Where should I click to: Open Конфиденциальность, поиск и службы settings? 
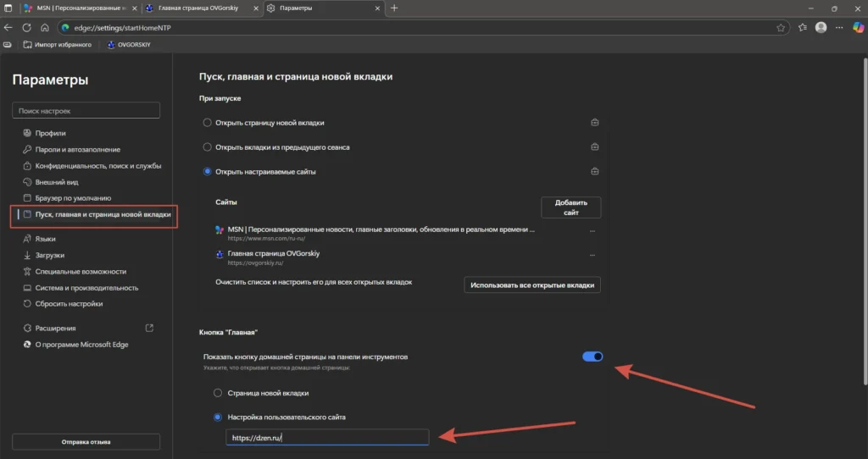[98, 166]
